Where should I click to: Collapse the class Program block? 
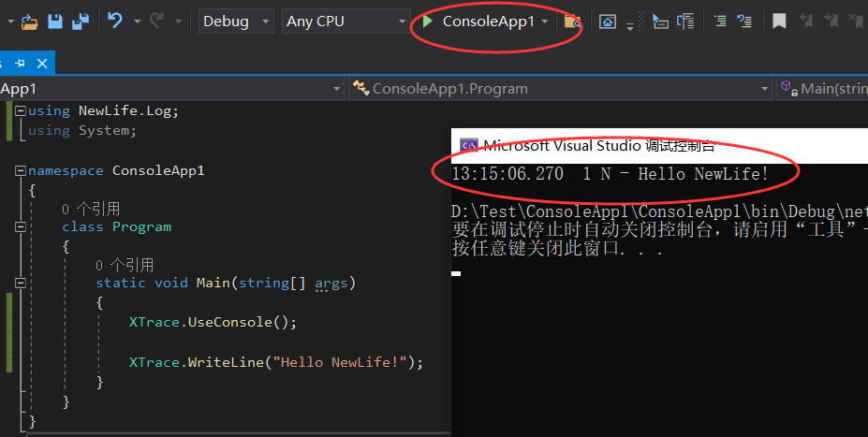(21, 226)
